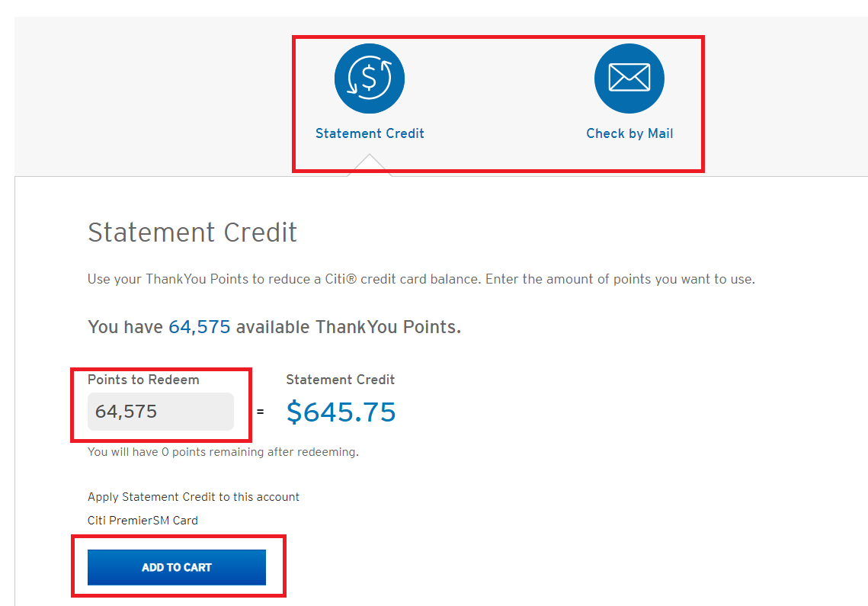Viewport: 868px width, 606px height.
Task: Click the Statement Credit label above amount
Action: pos(341,380)
